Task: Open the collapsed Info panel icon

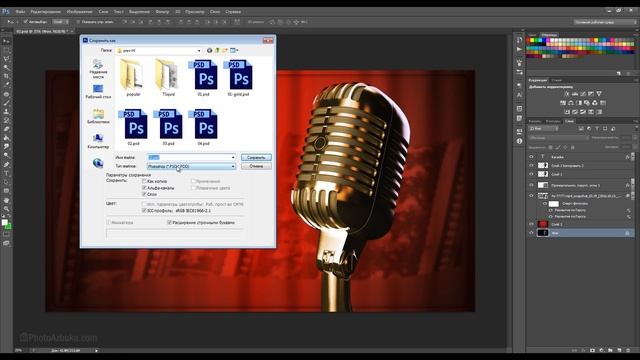Action: [519, 141]
